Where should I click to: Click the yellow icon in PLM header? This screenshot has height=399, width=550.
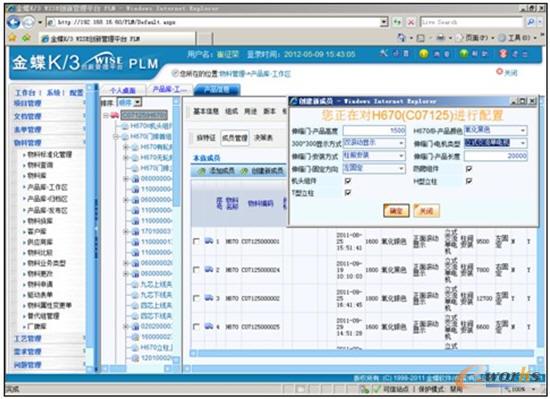pyautogui.click(x=424, y=54)
